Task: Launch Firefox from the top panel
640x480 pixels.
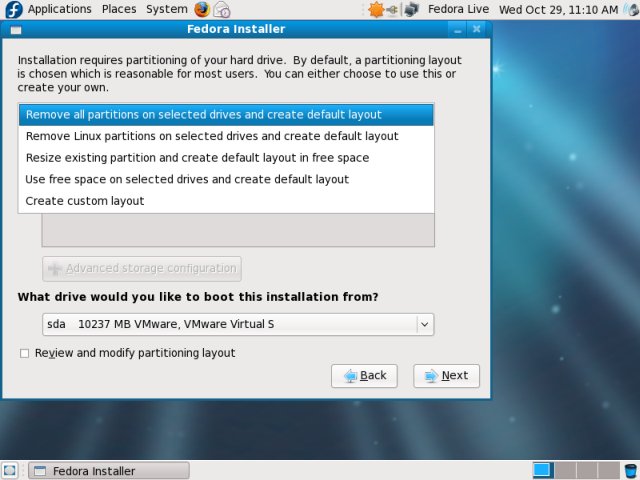Action: [202, 9]
